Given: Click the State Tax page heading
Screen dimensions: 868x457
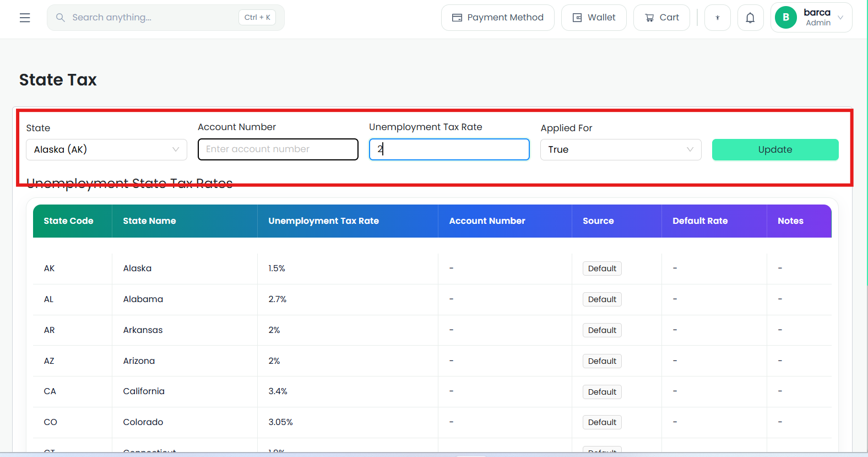Looking at the screenshot, I should point(58,80).
